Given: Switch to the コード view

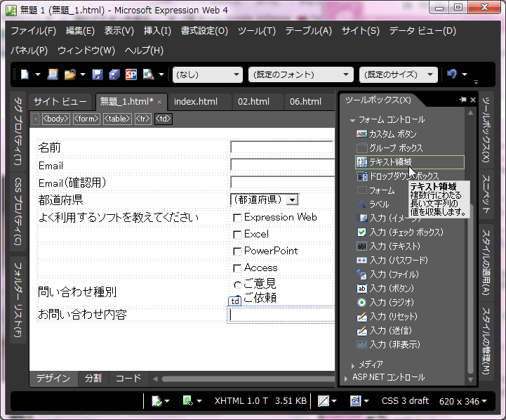Looking at the screenshot, I should point(128,379).
